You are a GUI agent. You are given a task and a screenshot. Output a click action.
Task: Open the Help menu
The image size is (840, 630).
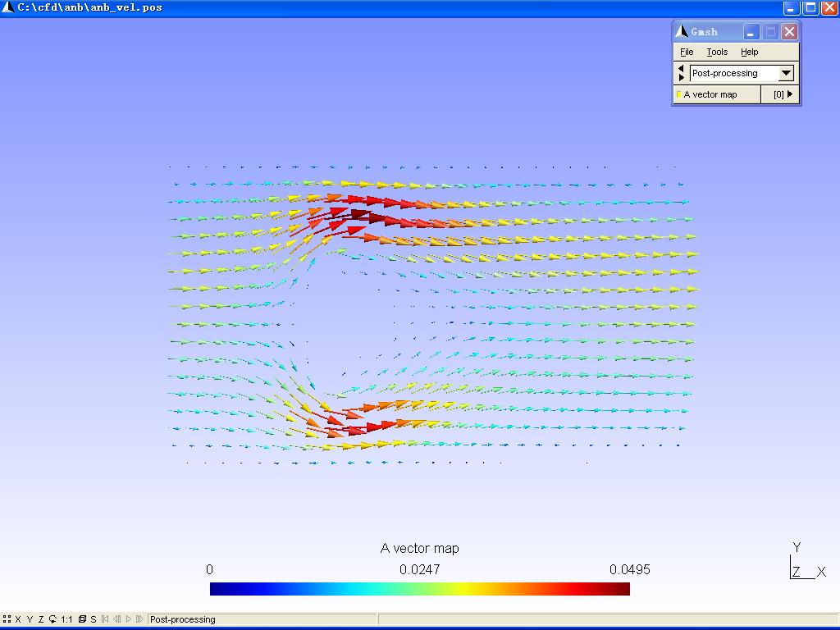(x=749, y=52)
